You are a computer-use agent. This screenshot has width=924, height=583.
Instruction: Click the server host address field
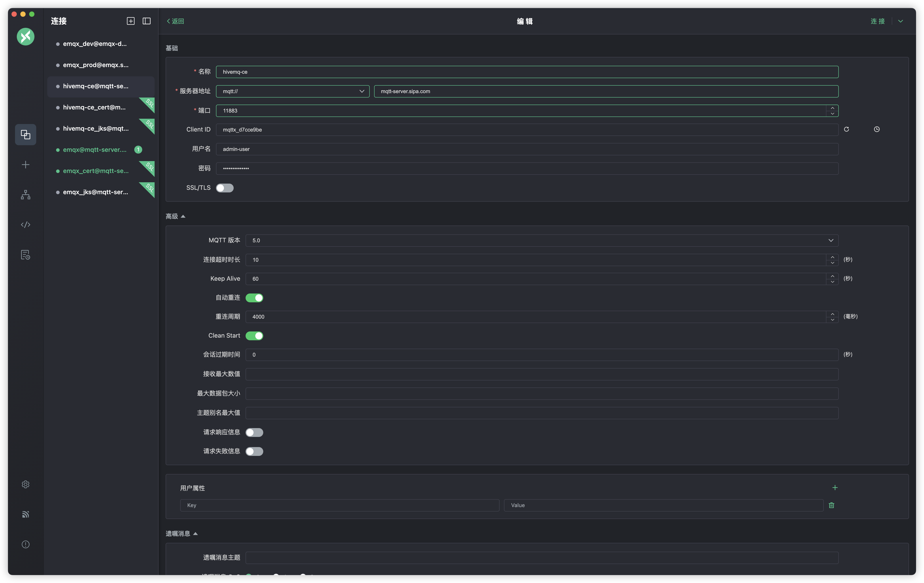click(x=606, y=91)
